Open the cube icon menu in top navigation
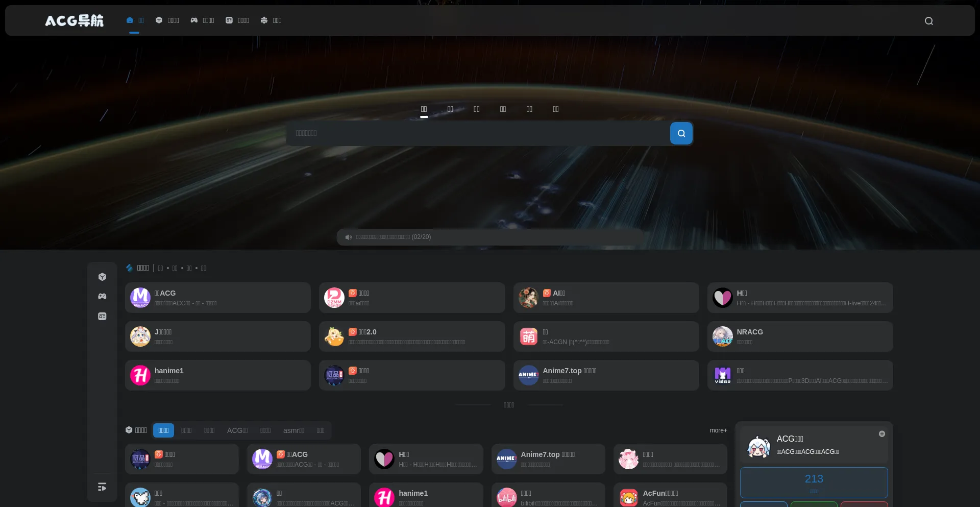The width and height of the screenshot is (980, 507). [x=167, y=20]
